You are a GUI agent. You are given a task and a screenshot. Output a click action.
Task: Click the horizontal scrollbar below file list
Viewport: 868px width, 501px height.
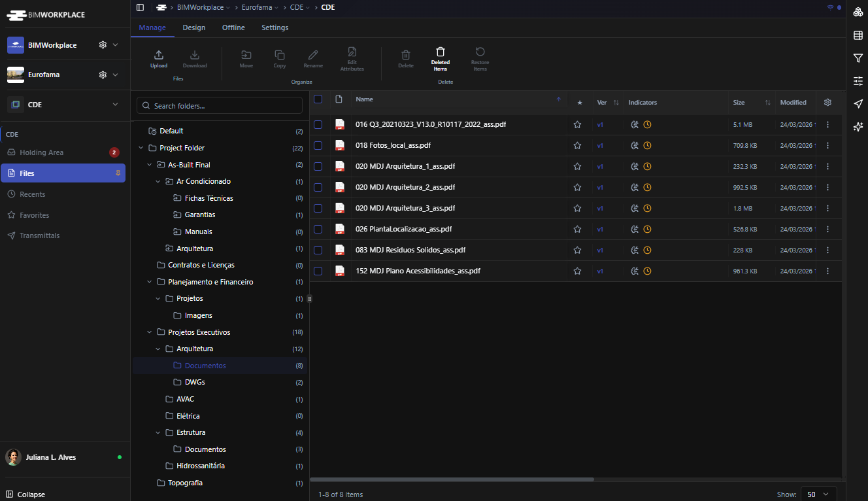452,479
